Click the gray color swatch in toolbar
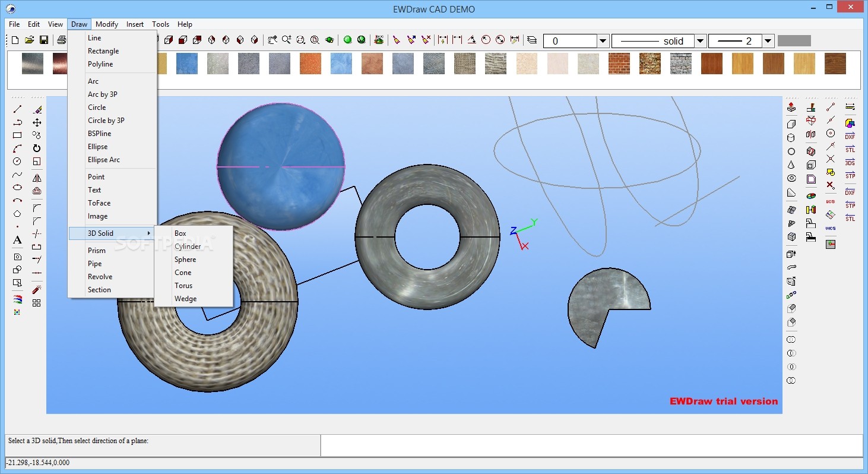 pyautogui.click(x=794, y=41)
